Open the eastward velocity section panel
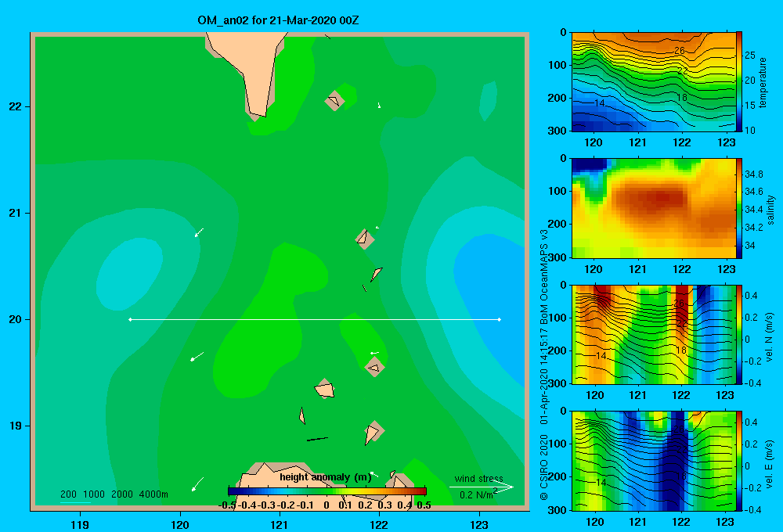This screenshot has width=783, height=532. coord(654,461)
